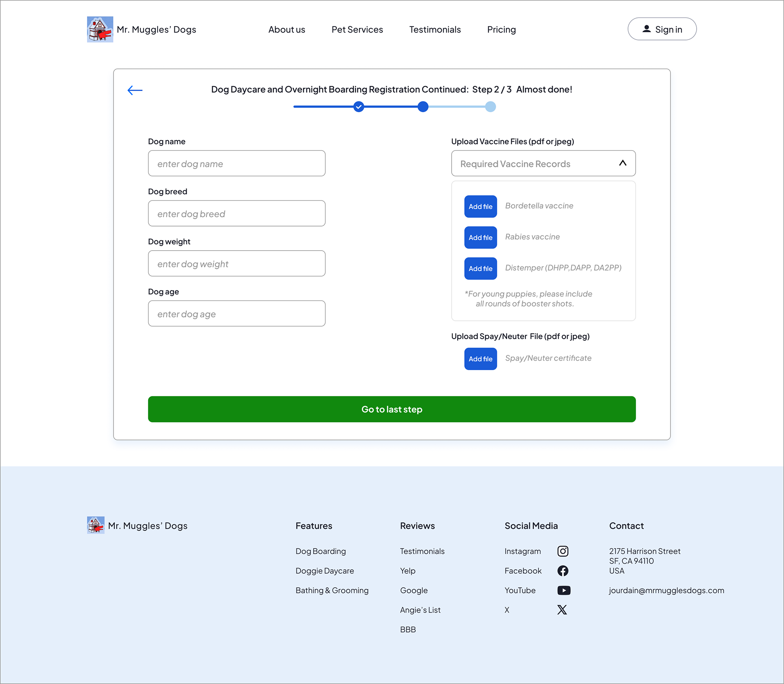Add the Spay/Neuter certificate file

pyautogui.click(x=480, y=359)
